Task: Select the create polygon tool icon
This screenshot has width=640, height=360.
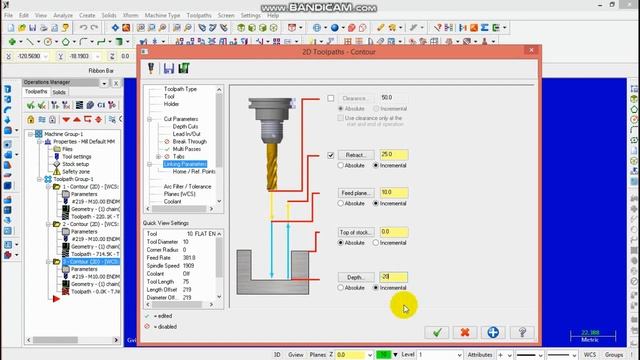Action: point(65,42)
